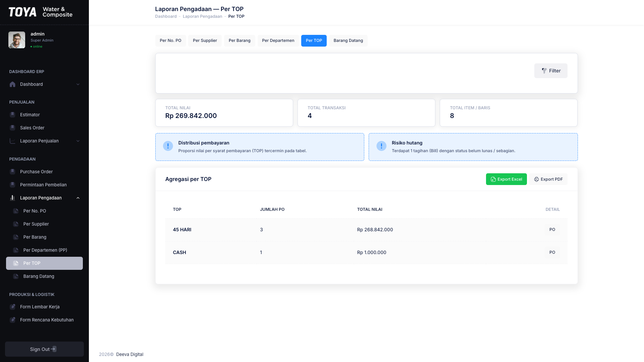Click the TOP column header

[177, 209]
